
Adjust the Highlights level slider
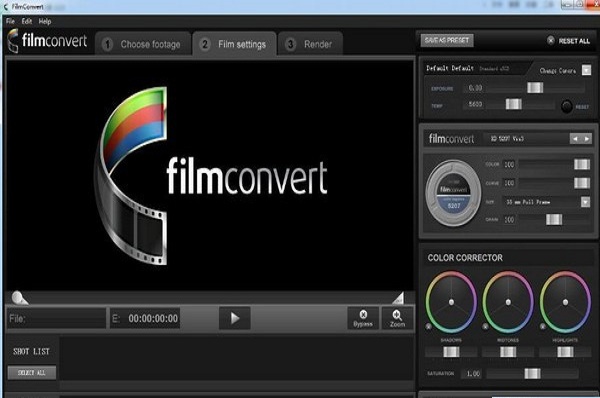click(x=565, y=352)
